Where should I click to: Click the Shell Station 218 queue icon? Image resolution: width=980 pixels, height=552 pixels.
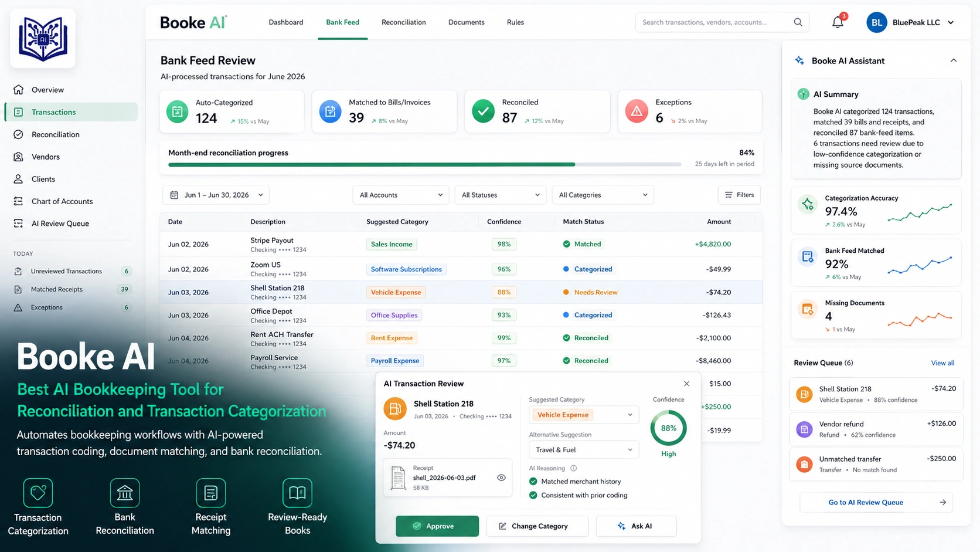[x=804, y=394]
